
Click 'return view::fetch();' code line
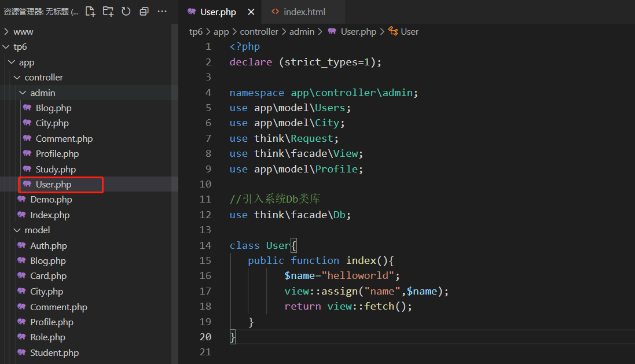tap(348, 307)
